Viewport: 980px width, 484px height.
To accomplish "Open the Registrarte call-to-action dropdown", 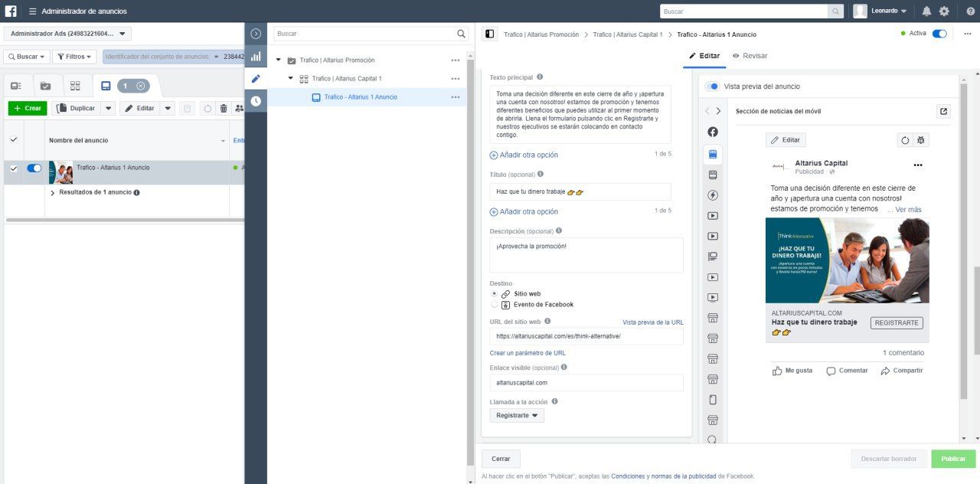I will 517,415.
